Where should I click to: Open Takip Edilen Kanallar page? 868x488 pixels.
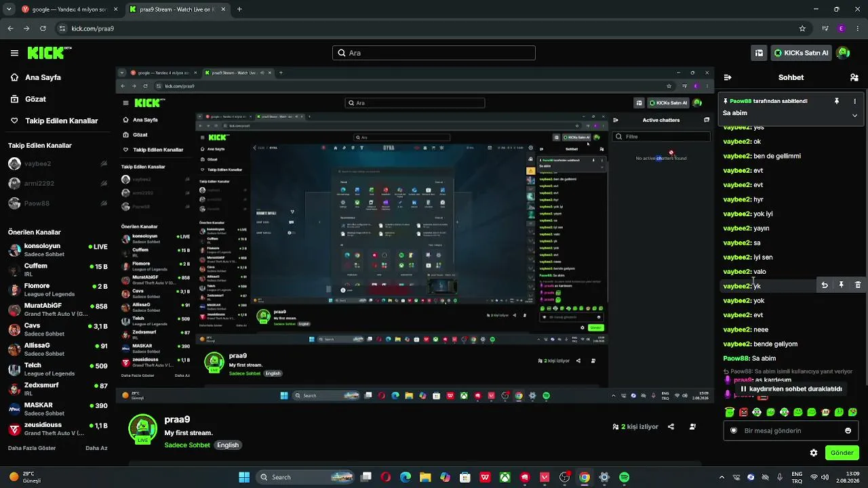point(61,121)
